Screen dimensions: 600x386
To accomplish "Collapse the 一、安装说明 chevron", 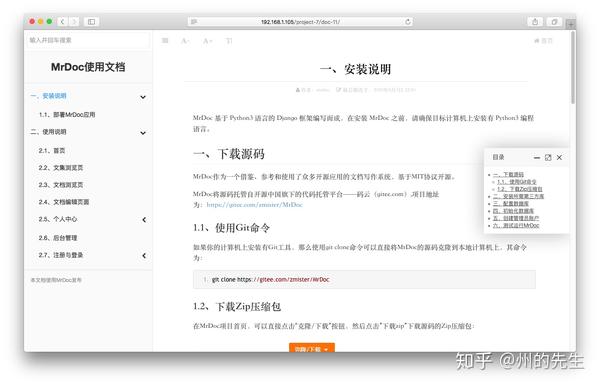I will click(143, 97).
